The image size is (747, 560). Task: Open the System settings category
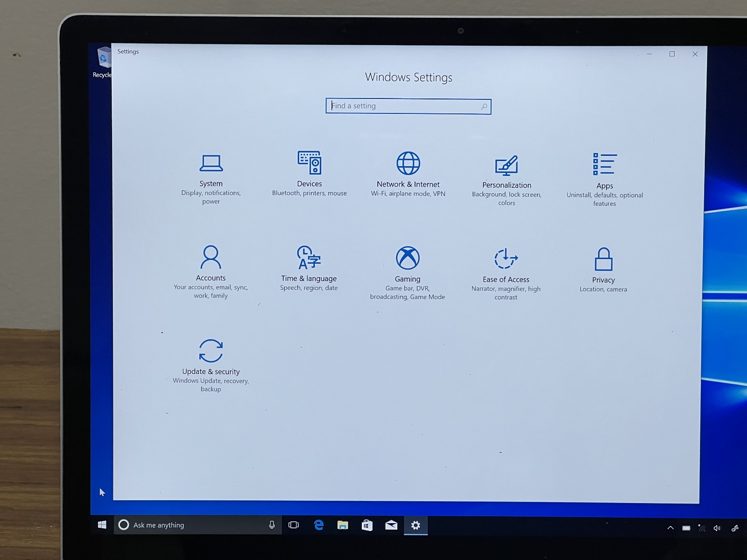211,179
